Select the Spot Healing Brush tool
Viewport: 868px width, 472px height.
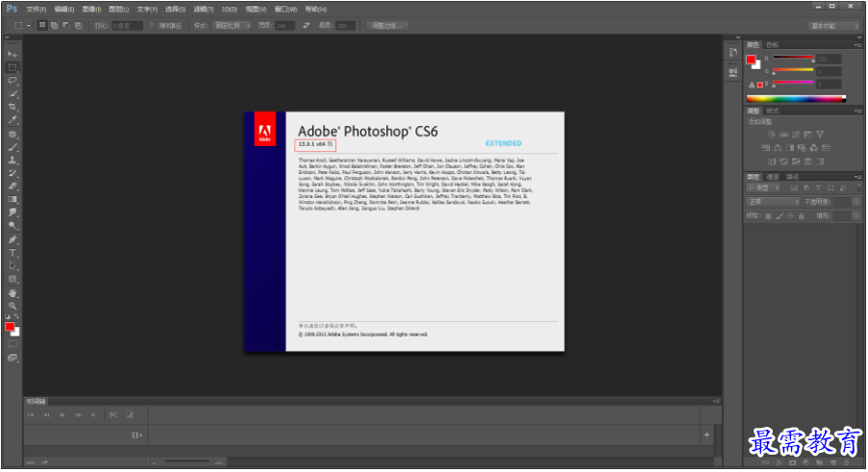click(12, 135)
